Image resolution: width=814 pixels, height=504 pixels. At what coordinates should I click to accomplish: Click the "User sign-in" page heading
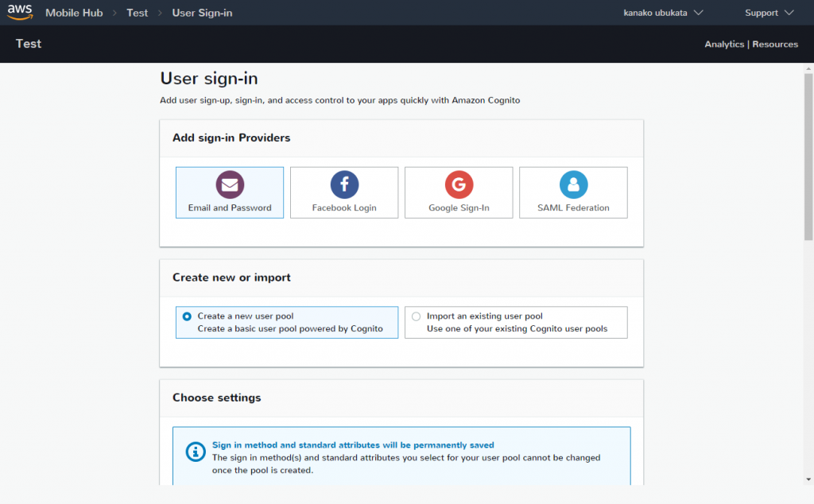209,79
